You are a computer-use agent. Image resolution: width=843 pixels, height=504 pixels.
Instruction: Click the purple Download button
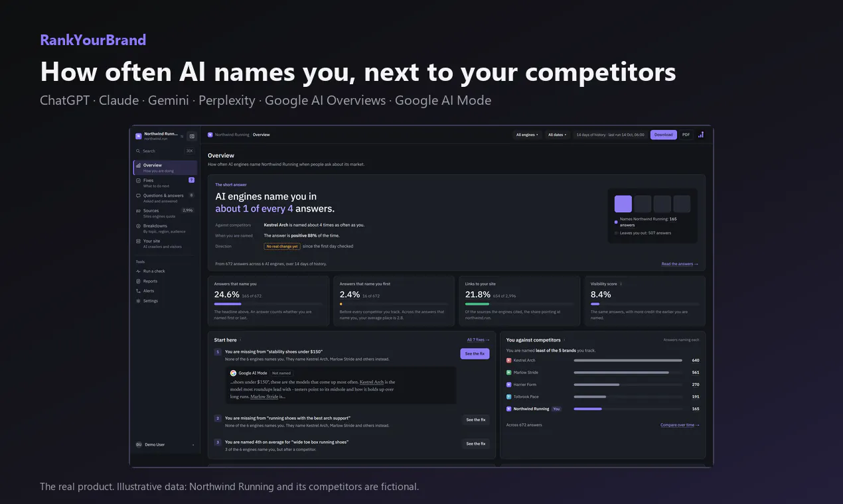664,135
